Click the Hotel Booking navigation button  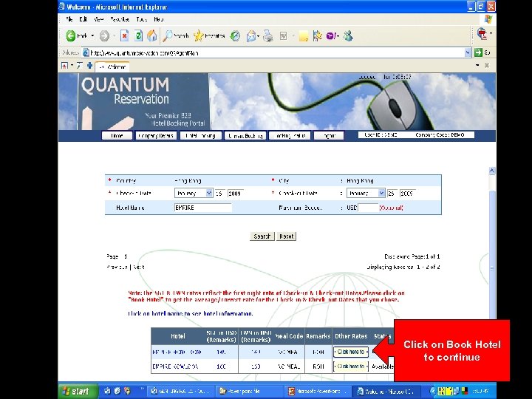click(x=200, y=136)
